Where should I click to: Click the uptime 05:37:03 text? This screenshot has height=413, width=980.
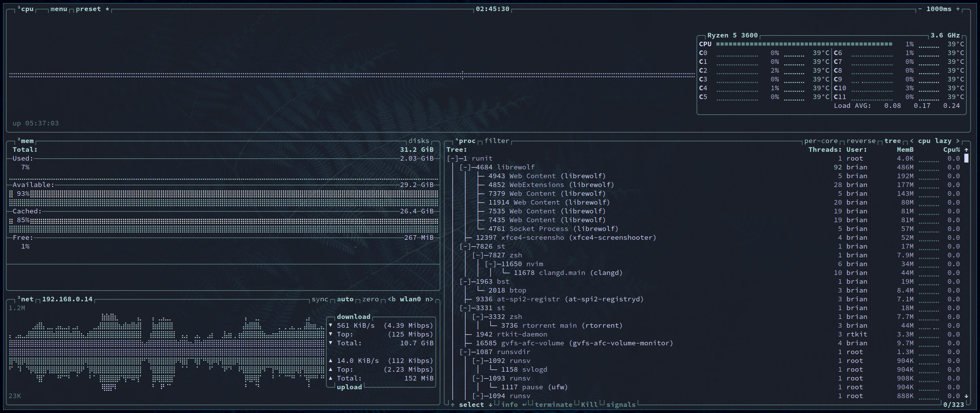36,123
